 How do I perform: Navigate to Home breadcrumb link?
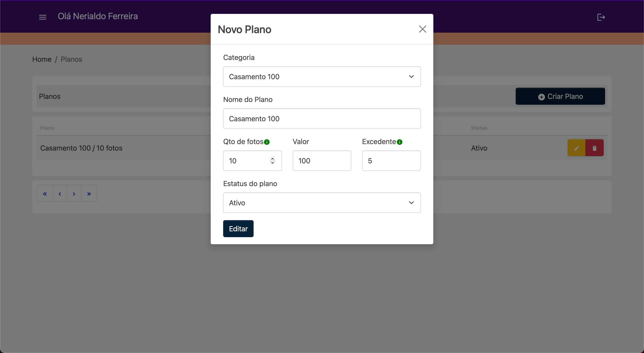coord(42,59)
